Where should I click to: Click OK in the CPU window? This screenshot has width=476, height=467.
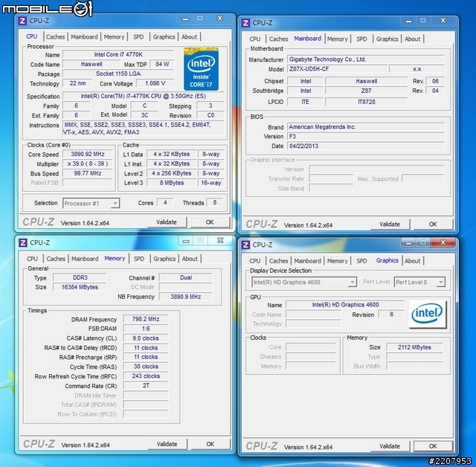(210, 222)
